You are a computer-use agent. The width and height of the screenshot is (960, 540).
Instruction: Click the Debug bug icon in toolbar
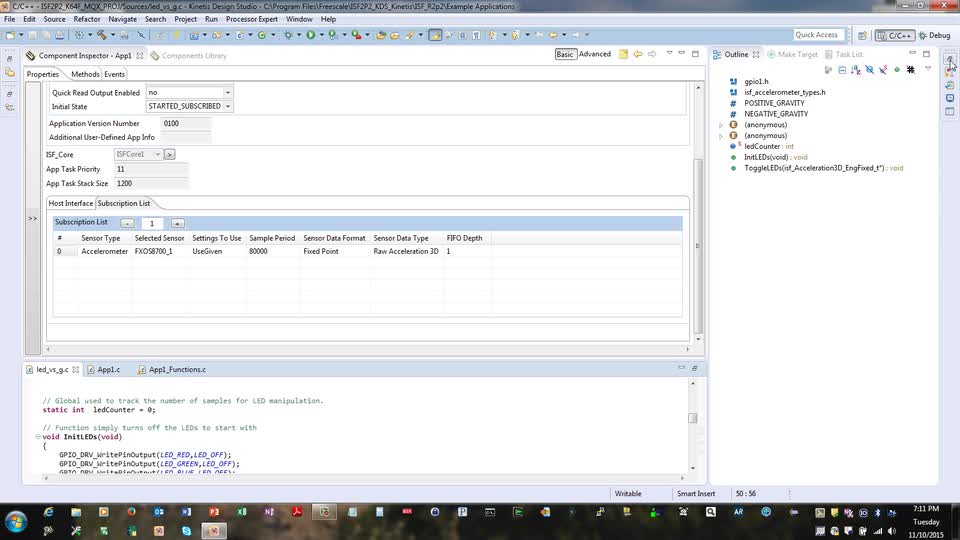289,35
